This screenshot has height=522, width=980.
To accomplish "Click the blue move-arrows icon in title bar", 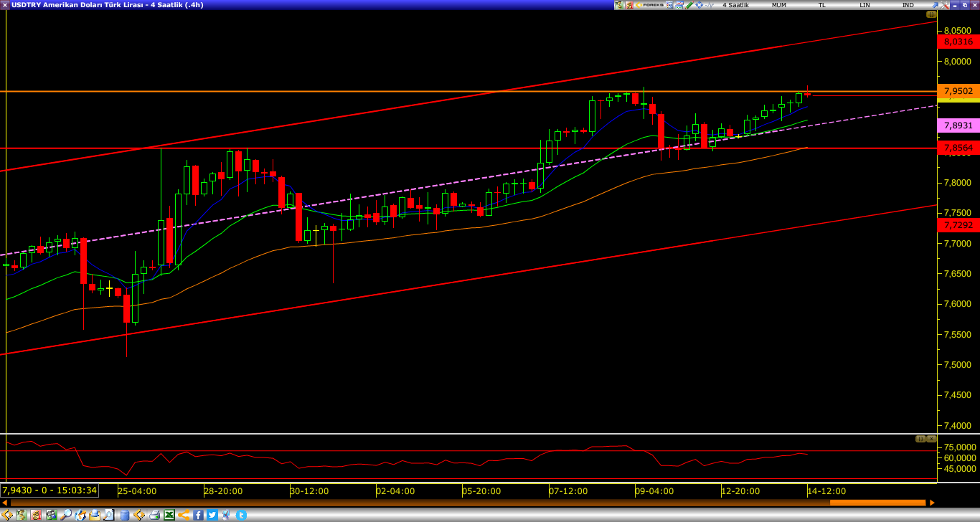I will (x=699, y=5).
